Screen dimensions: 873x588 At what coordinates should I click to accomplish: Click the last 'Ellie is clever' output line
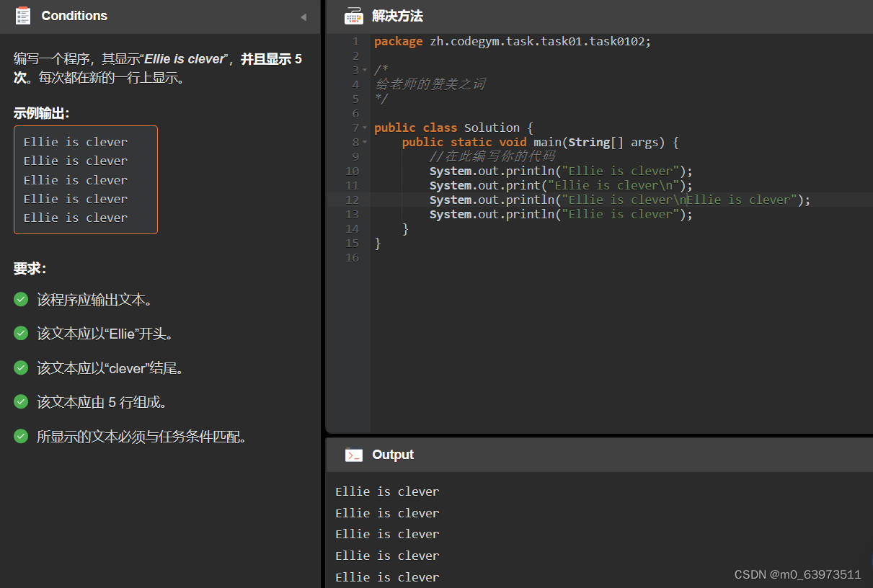point(387,577)
